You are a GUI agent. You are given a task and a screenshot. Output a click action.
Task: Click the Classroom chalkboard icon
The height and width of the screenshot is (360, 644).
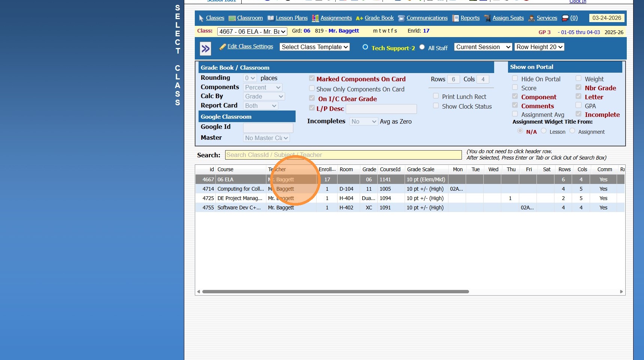[x=232, y=18]
